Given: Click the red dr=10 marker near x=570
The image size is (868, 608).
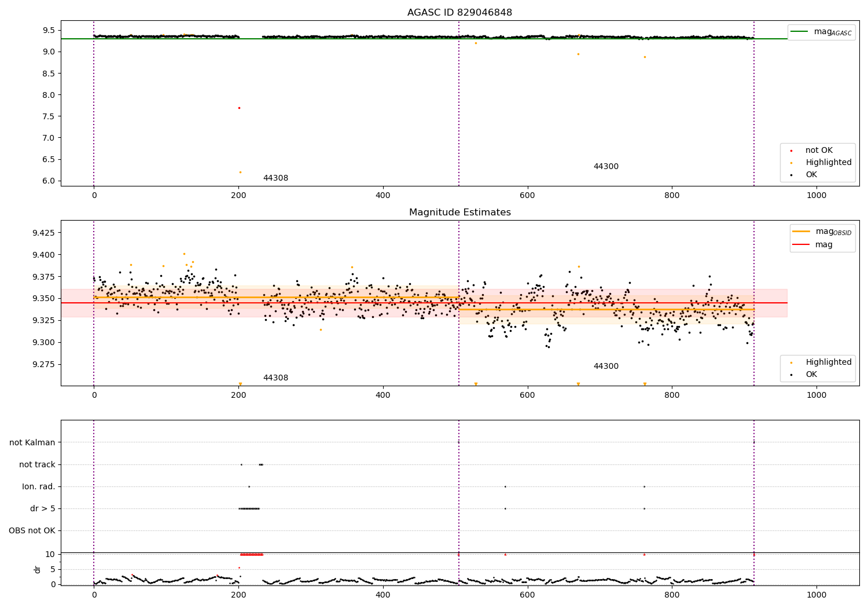Looking at the screenshot, I should (x=505, y=554).
